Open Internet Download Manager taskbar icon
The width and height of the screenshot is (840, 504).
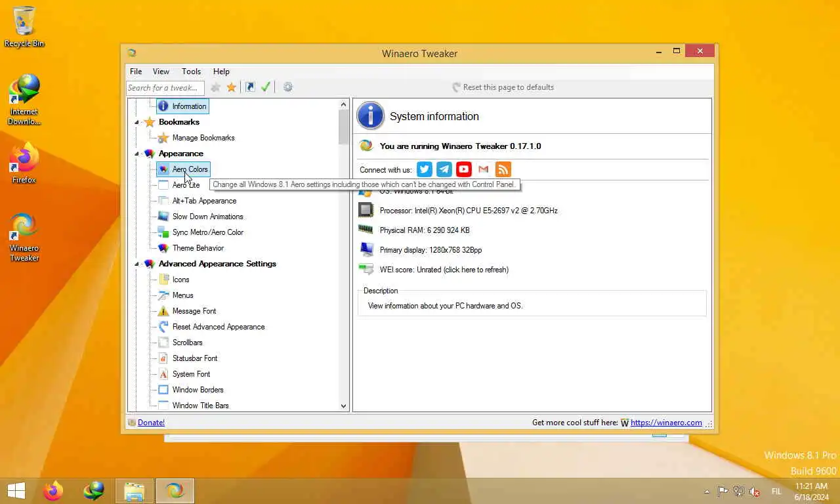tap(94, 491)
